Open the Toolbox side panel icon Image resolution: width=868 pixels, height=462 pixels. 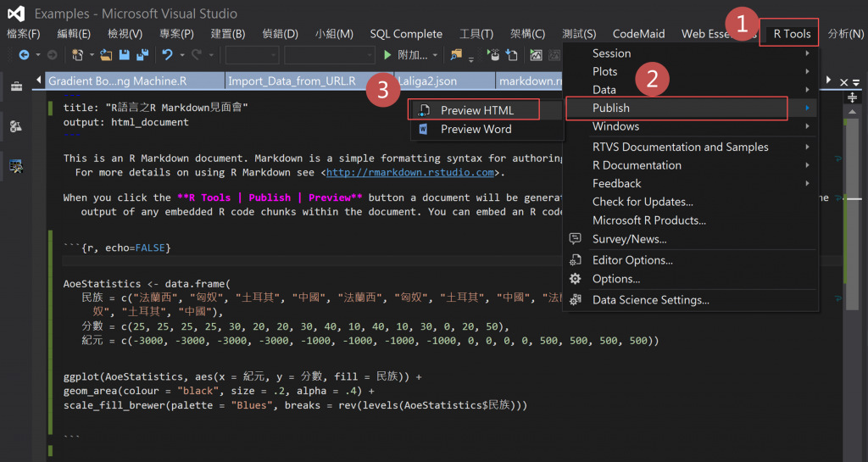(17, 86)
